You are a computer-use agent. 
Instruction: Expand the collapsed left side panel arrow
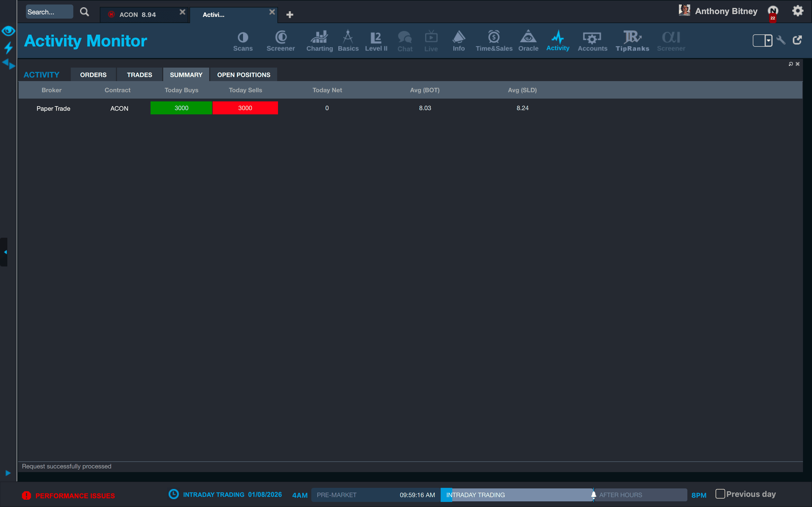[x=5, y=252]
